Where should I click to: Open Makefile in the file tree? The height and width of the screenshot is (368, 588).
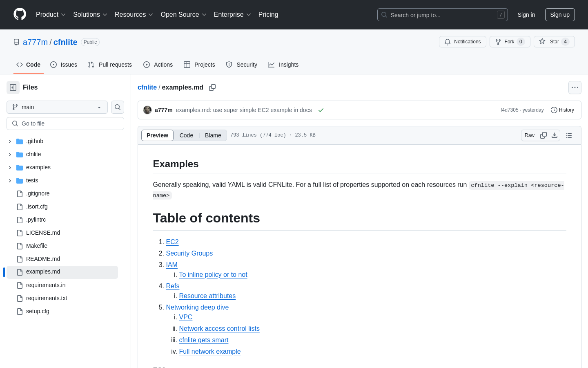37,246
